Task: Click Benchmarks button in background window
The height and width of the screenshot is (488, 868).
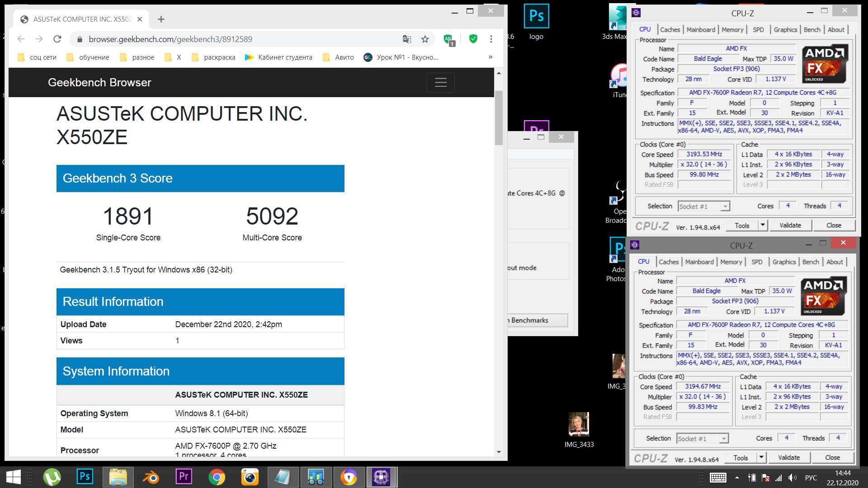Action: (x=538, y=320)
